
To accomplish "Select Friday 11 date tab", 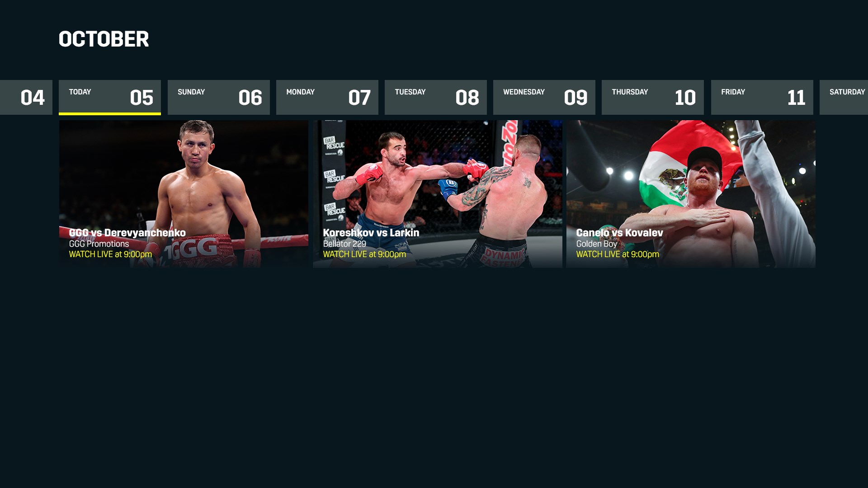I will (762, 97).
